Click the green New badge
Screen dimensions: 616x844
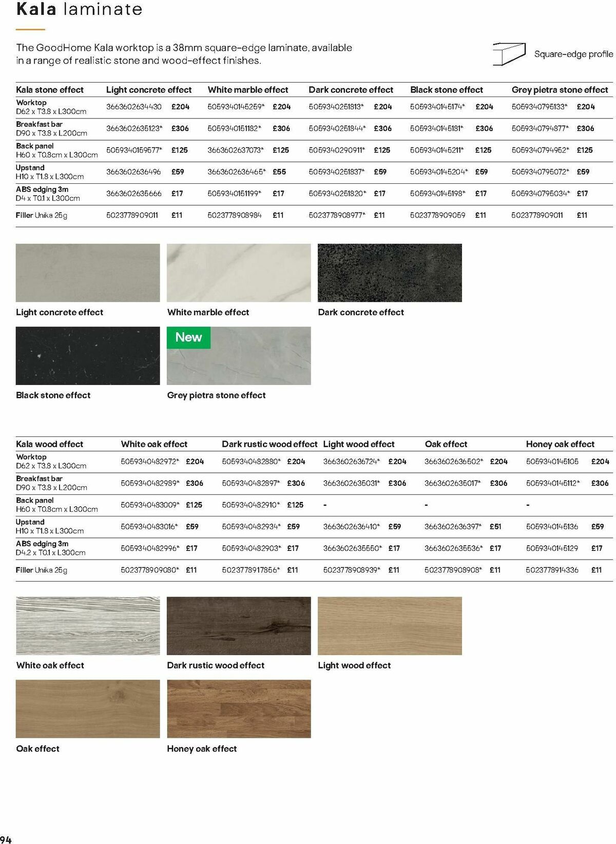(188, 338)
